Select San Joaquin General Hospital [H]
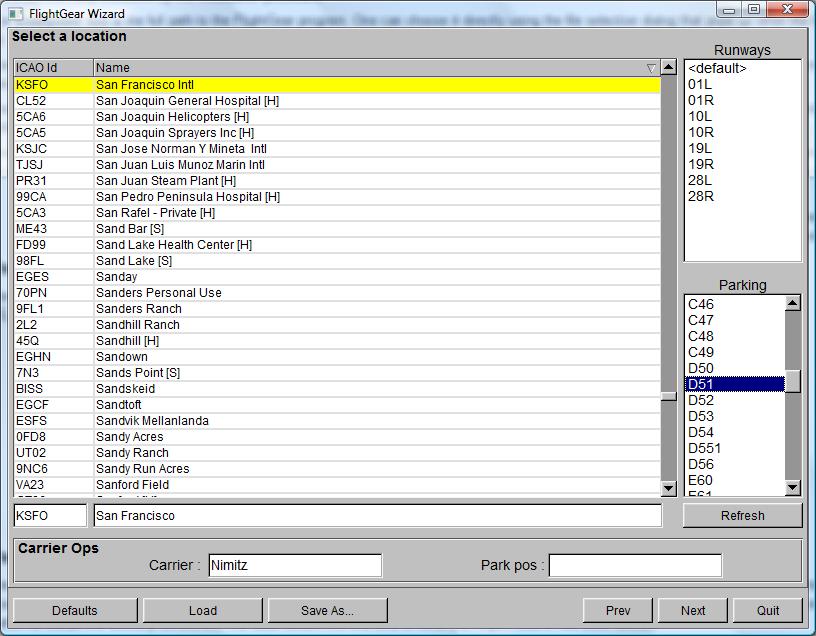 [337, 101]
